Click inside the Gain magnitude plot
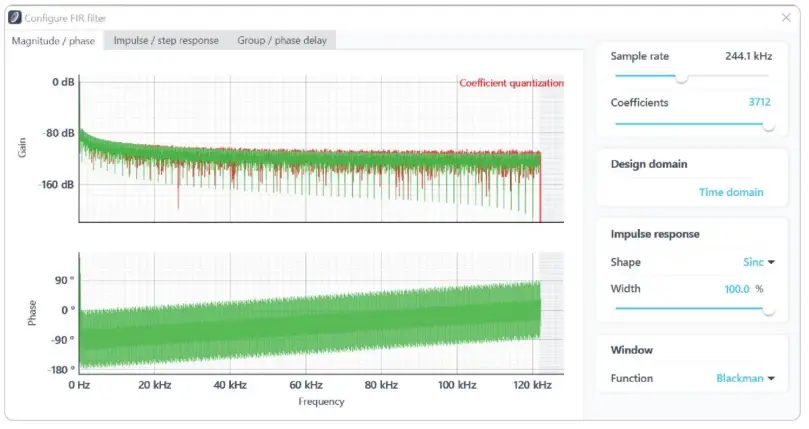 coord(321,149)
